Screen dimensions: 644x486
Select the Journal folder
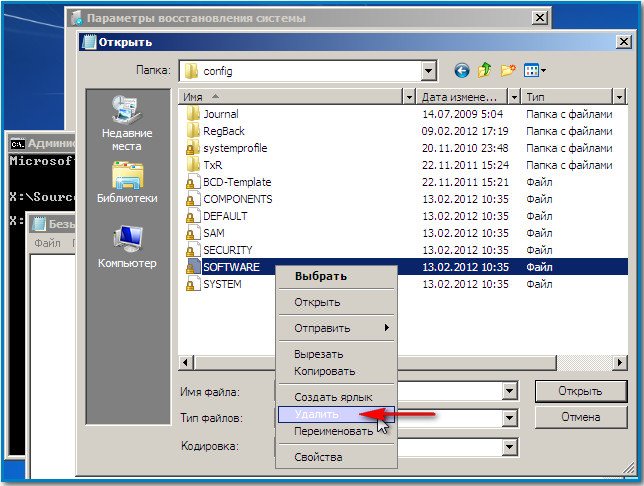coord(220,114)
